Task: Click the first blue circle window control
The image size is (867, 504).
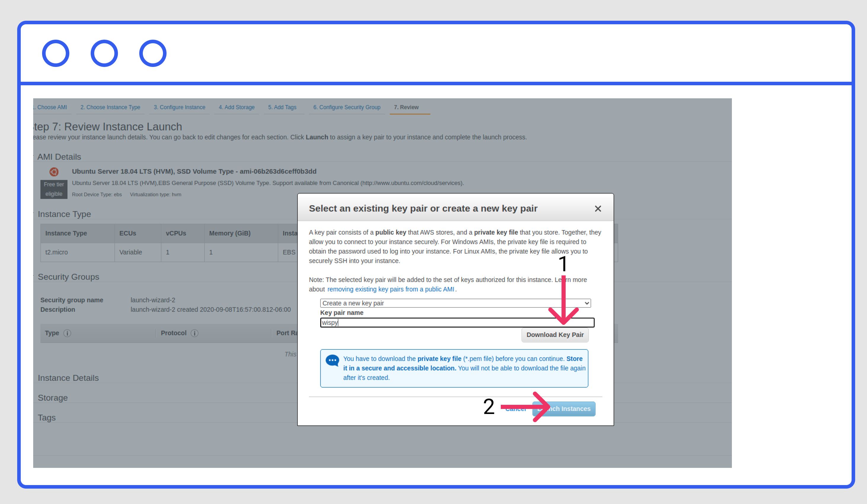Action: tap(56, 53)
